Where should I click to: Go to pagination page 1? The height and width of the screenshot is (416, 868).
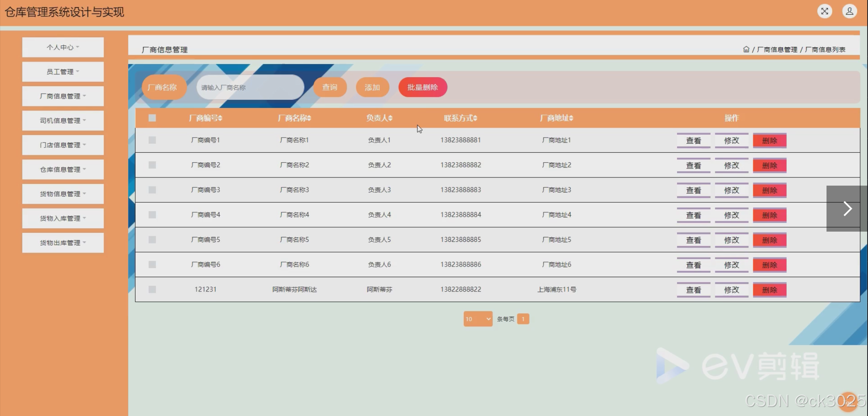(523, 319)
